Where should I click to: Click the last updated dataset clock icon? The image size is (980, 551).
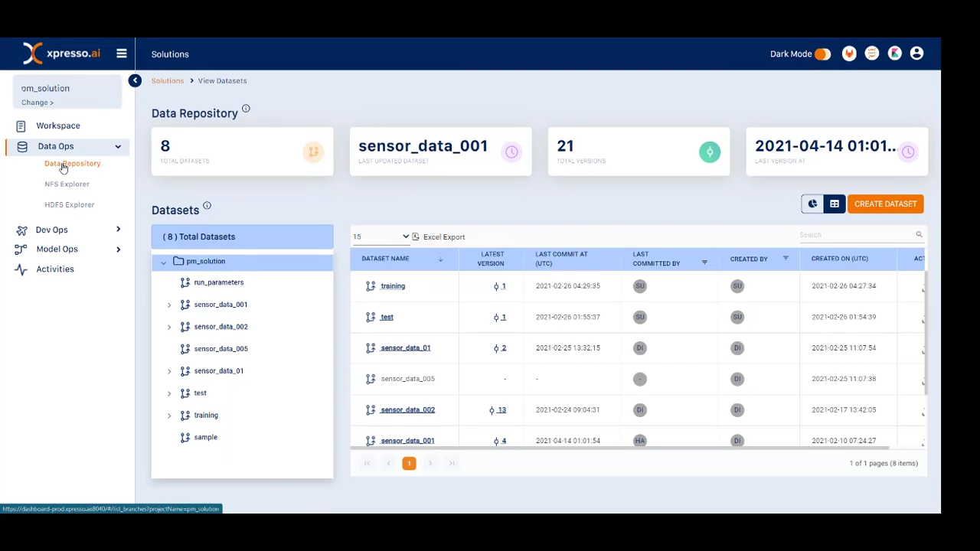[511, 152]
